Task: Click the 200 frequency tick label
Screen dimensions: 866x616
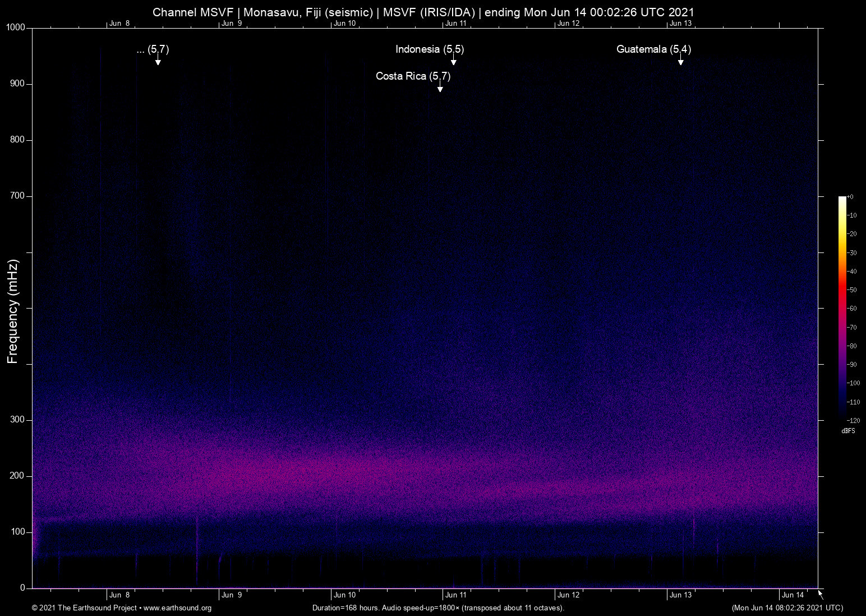Action: (18, 476)
